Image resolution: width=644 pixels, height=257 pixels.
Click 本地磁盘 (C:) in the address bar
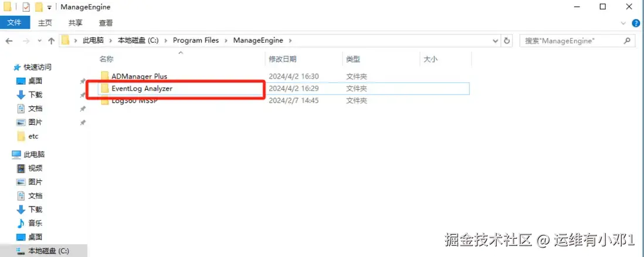pos(138,40)
